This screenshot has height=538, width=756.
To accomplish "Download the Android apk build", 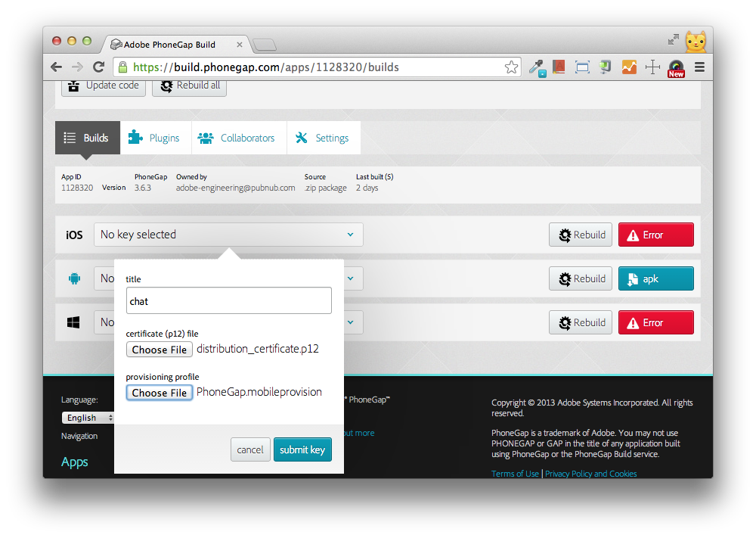I will click(655, 278).
